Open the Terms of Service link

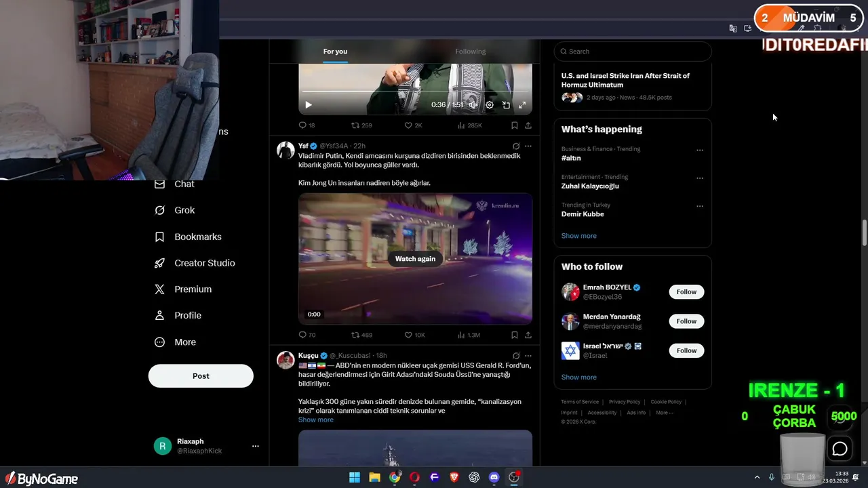580,402
